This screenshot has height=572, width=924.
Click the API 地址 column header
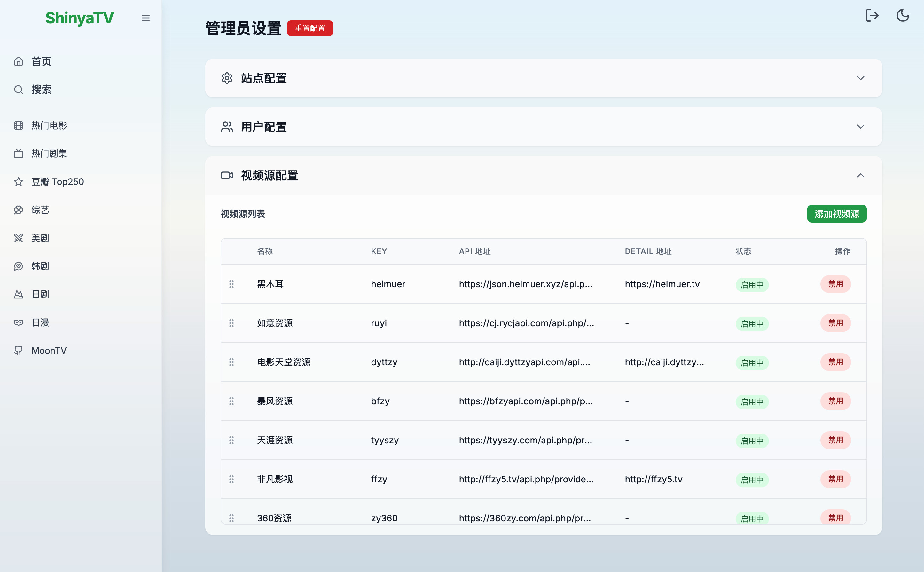pyautogui.click(x=474, y=251)
